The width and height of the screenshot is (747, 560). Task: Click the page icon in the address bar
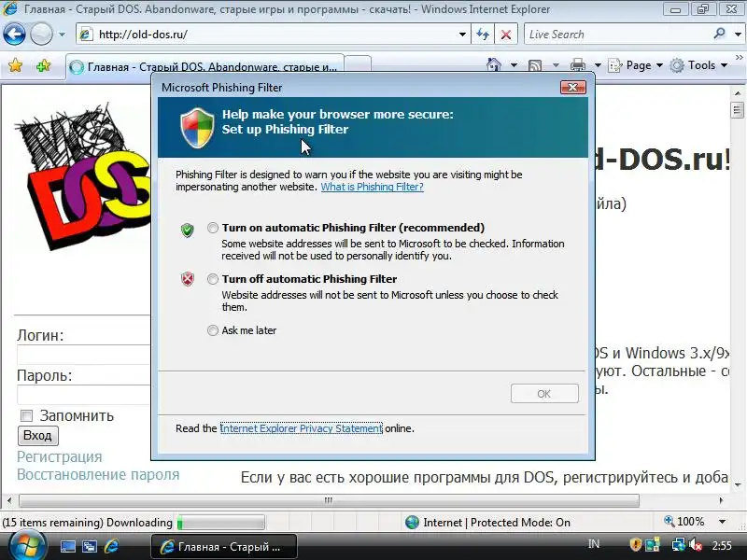86,35
